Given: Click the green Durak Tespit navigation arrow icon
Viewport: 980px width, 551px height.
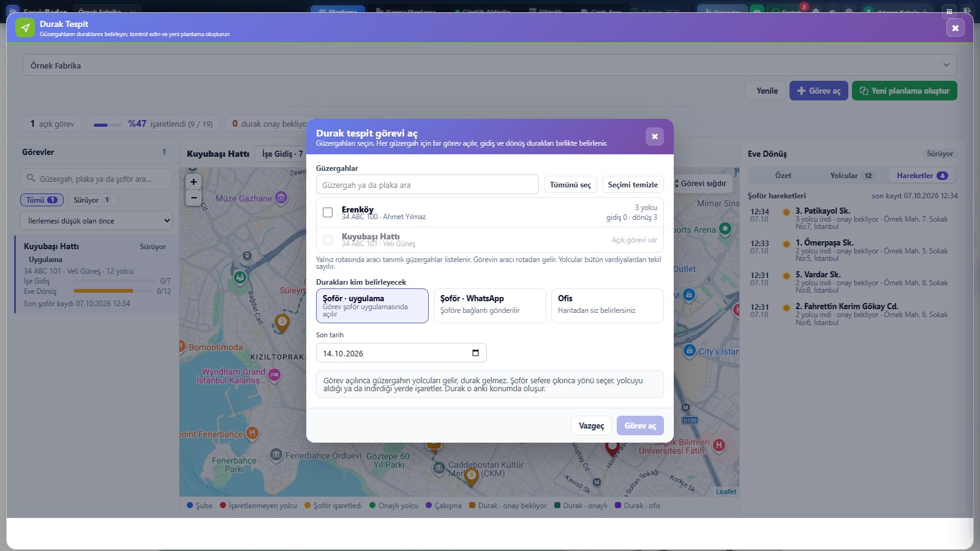Looking at the screenshot, I should click(25, 28).
